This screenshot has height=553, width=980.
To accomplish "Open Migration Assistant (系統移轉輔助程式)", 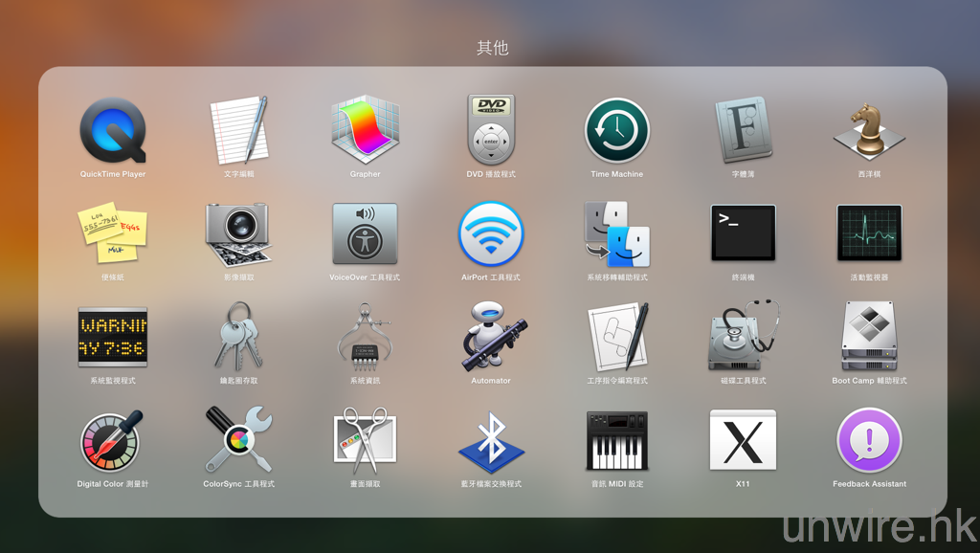I will pos(617,233).
